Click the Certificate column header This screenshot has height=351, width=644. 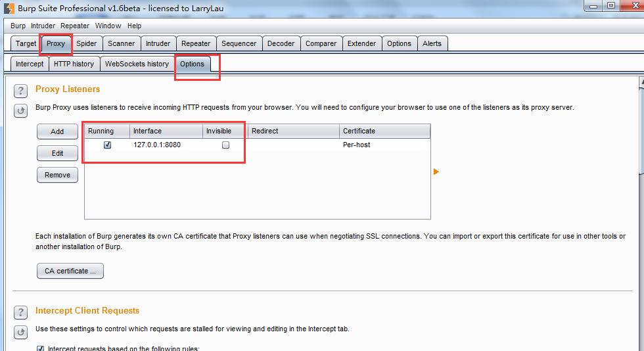pyautogui.click(x=385, y=131)
